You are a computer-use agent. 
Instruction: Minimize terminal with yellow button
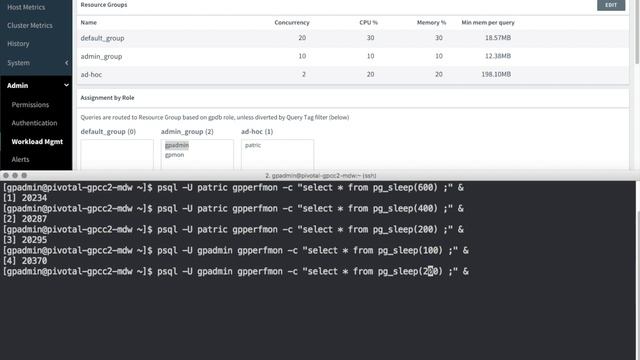pyautogui.click(x=15, y=176)
